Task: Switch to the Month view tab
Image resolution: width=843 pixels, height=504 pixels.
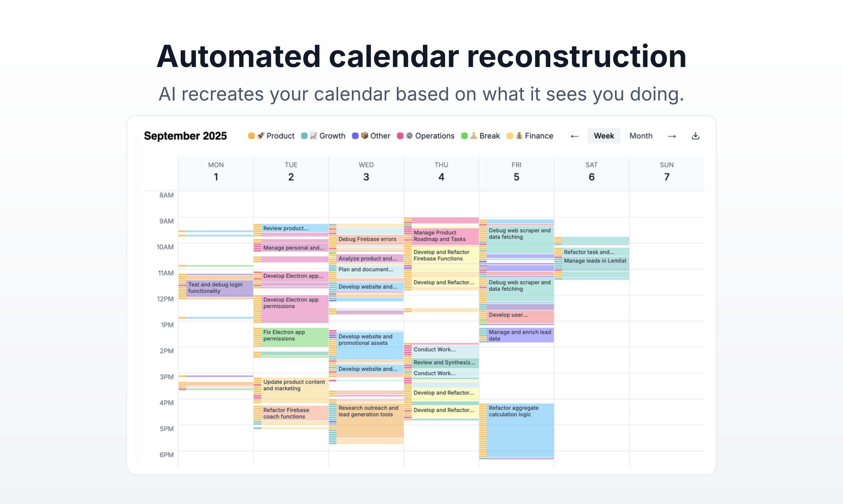Action: pos(641,136)
